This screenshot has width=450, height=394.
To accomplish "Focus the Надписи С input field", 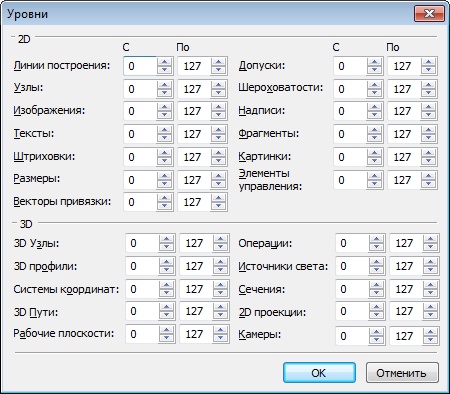I will pos(350,111).
